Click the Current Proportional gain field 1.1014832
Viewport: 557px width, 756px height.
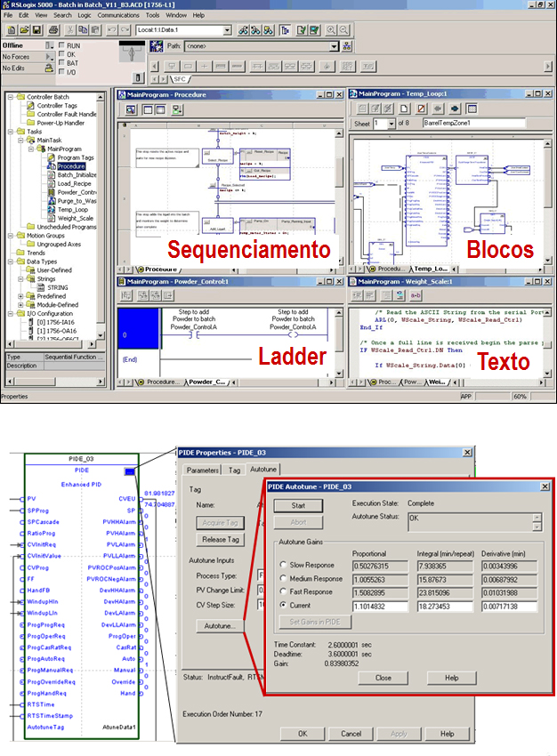(380, 607)
